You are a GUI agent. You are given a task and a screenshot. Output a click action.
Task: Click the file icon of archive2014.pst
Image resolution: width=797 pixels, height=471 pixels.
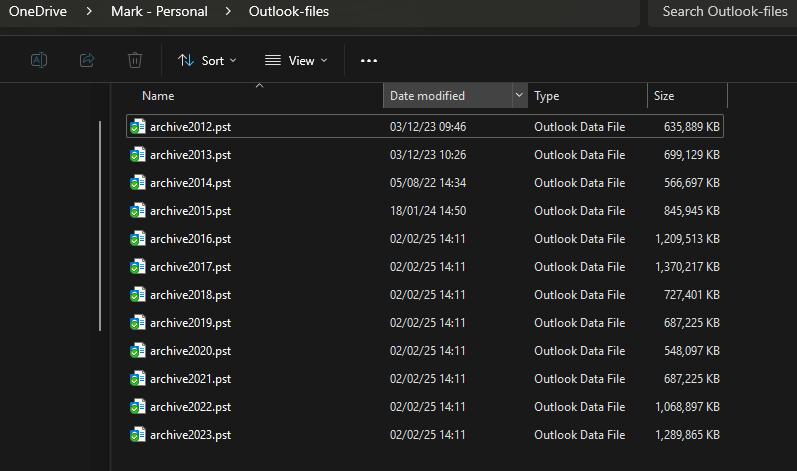coord(138,182)
